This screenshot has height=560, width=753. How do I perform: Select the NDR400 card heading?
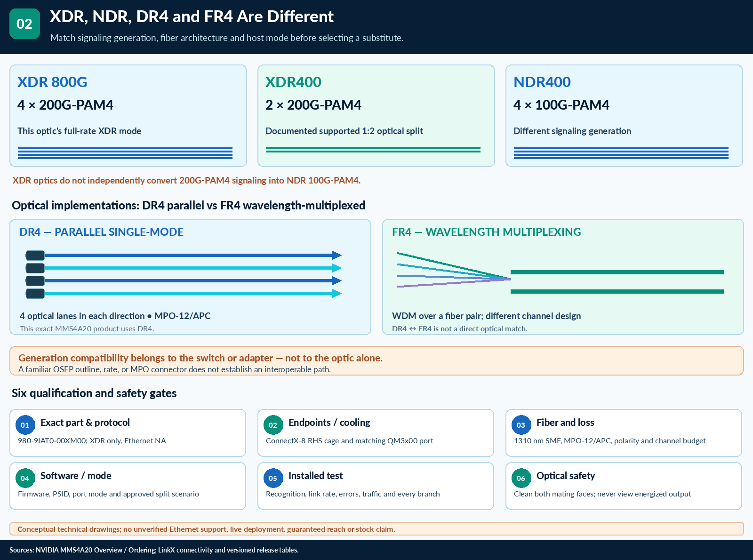[542, 82]
